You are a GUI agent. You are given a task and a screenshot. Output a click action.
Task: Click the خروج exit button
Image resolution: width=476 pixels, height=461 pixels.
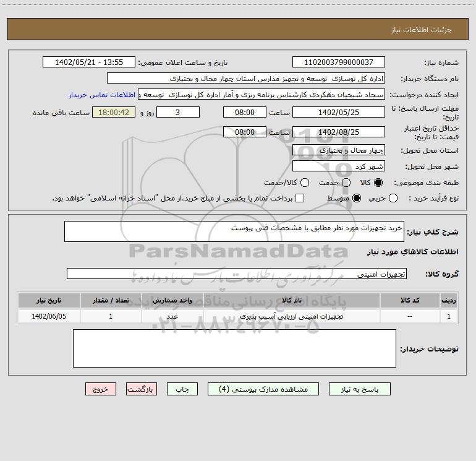(x=101, y=389)
